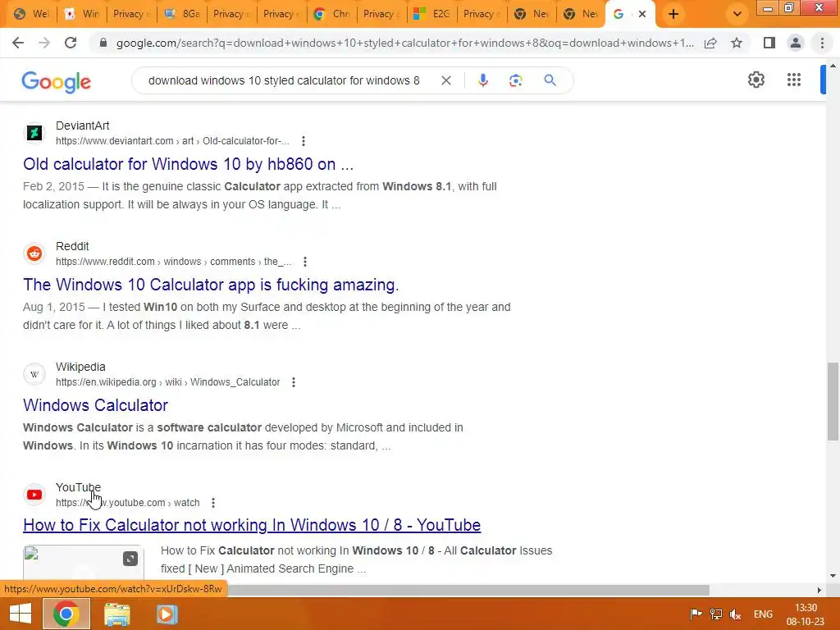The image size is (840, 630).
Task: Expand the YouTube video thumbnail preview
Action: pyautogui.click(x=130, y=559)
